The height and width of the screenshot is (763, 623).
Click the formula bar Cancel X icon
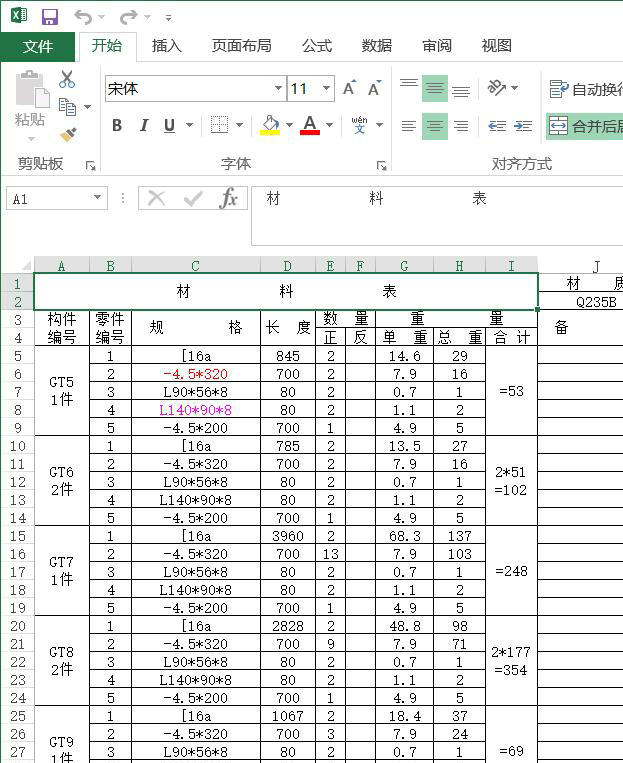point(156,199)
